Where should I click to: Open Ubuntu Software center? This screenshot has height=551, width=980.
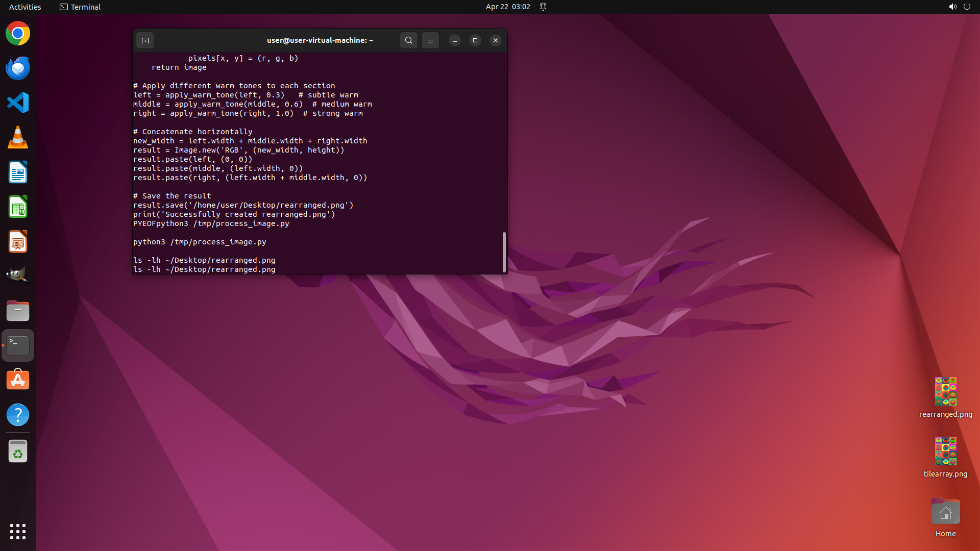point(18,380)
